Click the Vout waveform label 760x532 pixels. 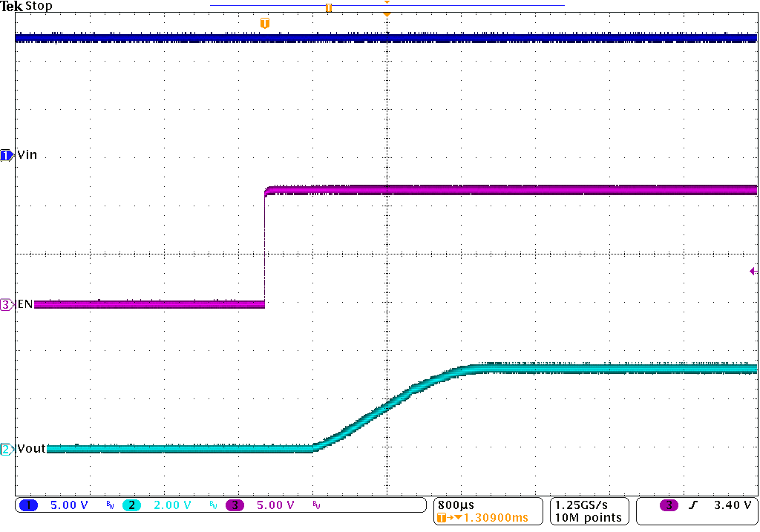pos(31,448)
